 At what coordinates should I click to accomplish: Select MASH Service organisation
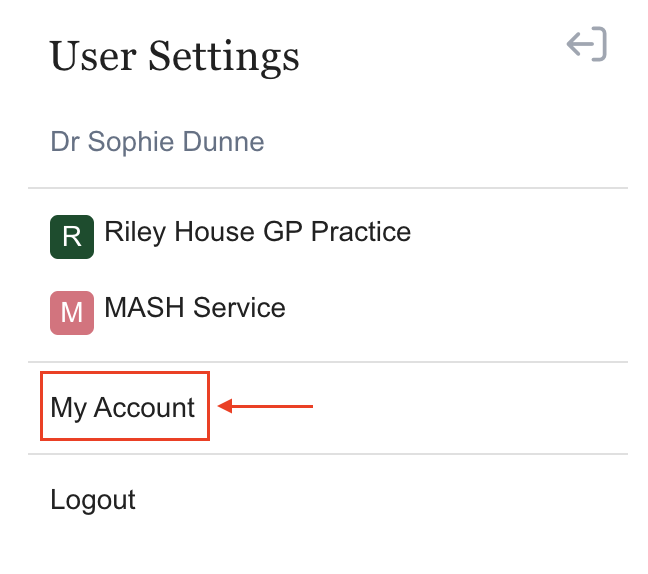pyautogui.click(x=194, y=307)
